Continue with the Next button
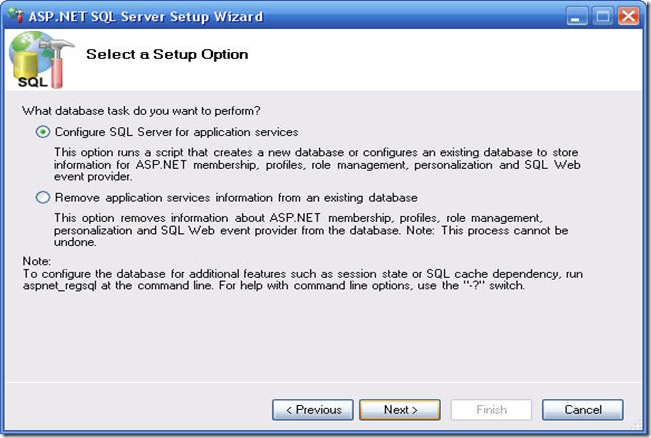651x438 pixels. click(400, 410)
